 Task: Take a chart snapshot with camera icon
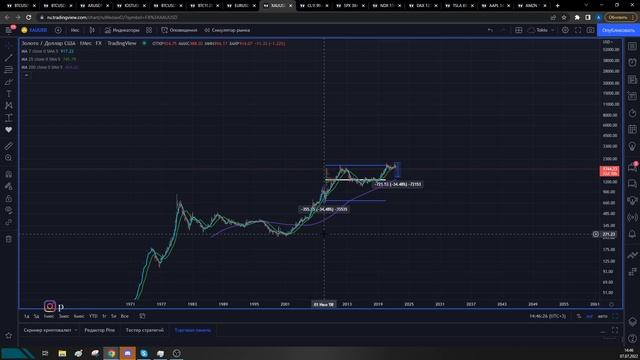point(591,30)
